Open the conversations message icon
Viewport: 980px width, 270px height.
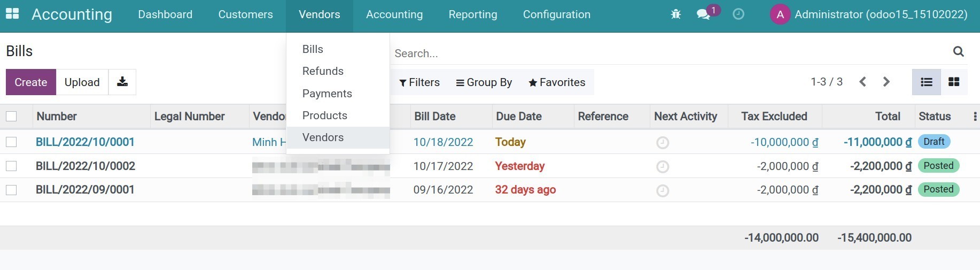(703, 14)
